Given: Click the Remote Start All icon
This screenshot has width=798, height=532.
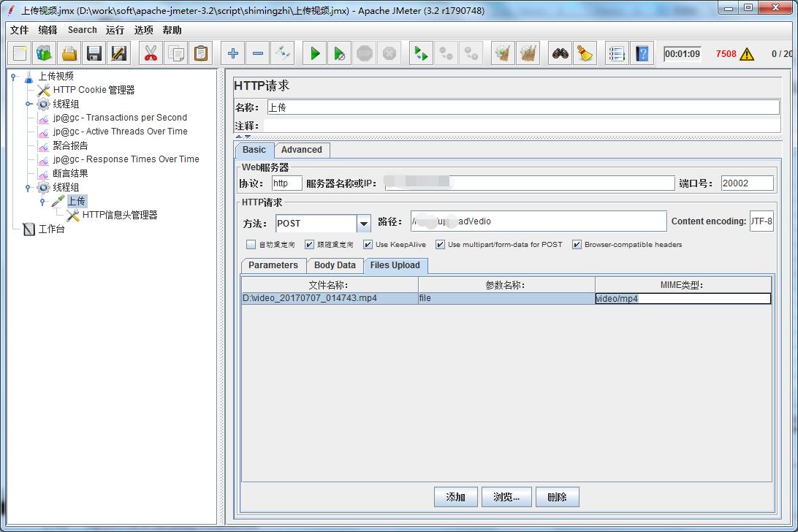Looking at the screenshot, I should [x=422, y=53].
